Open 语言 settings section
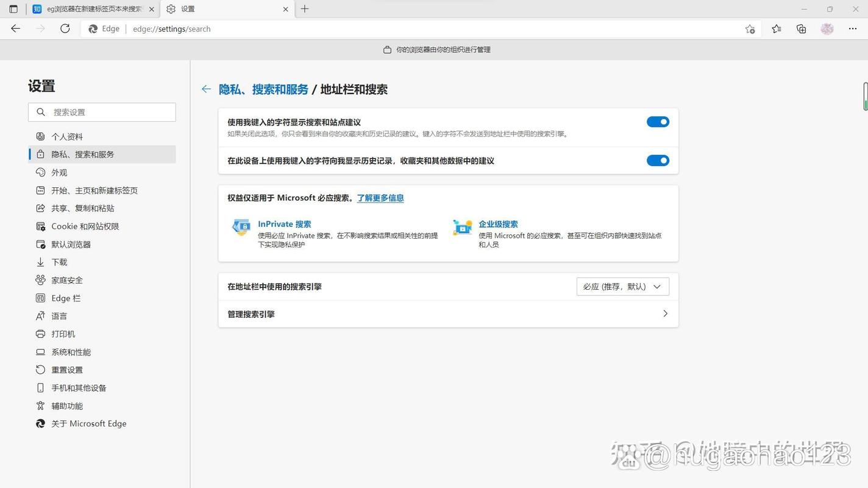868x488 pixels. tap(102, 316)
